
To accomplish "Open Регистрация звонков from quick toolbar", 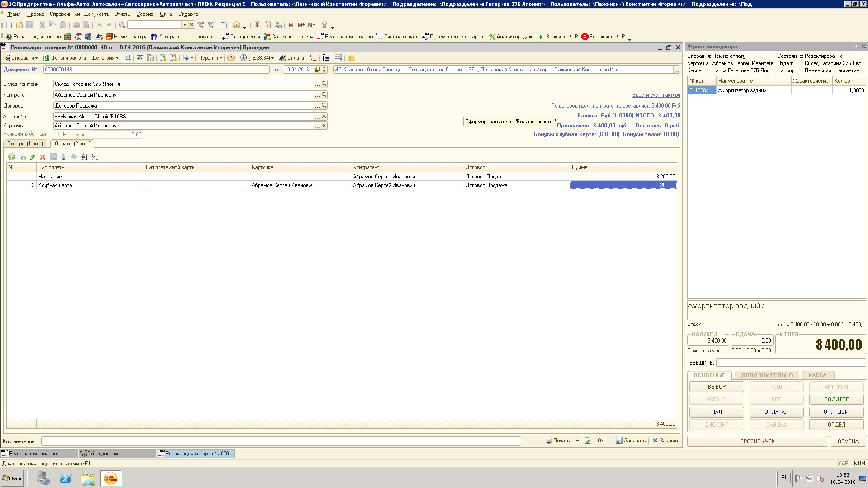I will pos(33,37).
